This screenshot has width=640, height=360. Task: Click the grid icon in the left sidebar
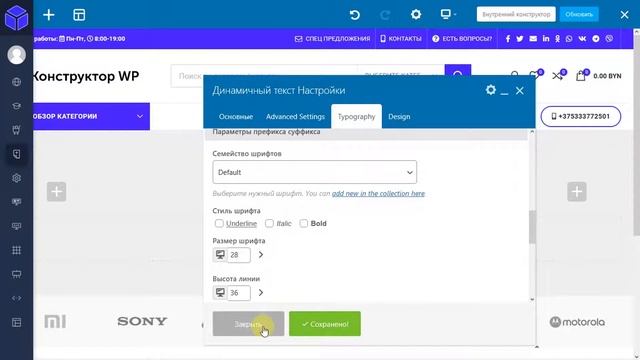point(16,250)
